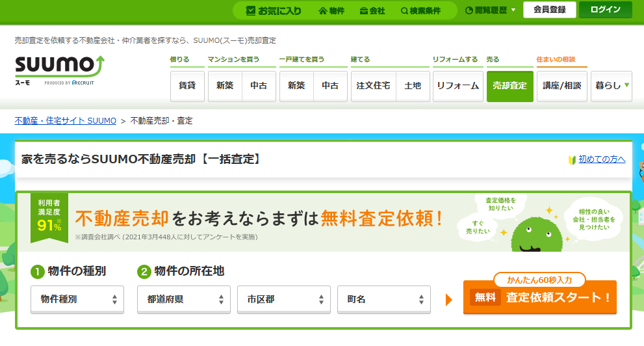This screenshot has height=346, width=644.
Task: Open the 町名 town name dropdown
Action: click(x=383, y=299)
